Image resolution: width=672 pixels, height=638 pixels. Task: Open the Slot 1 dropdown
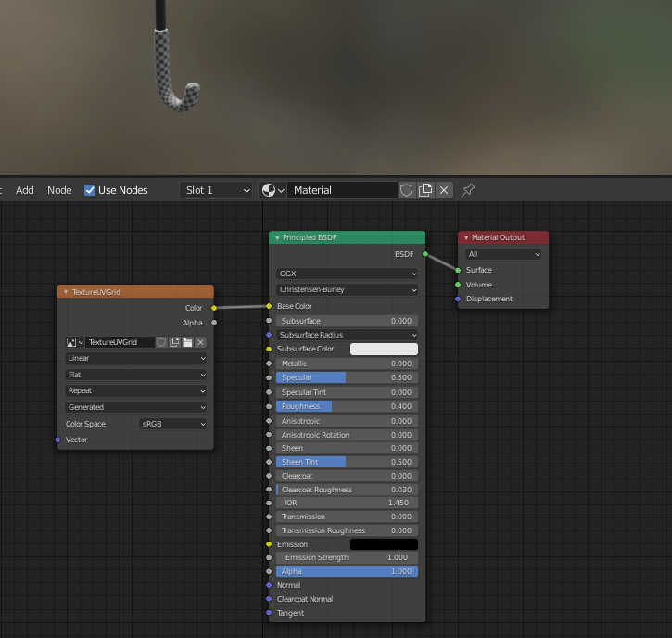coord(216,190)
